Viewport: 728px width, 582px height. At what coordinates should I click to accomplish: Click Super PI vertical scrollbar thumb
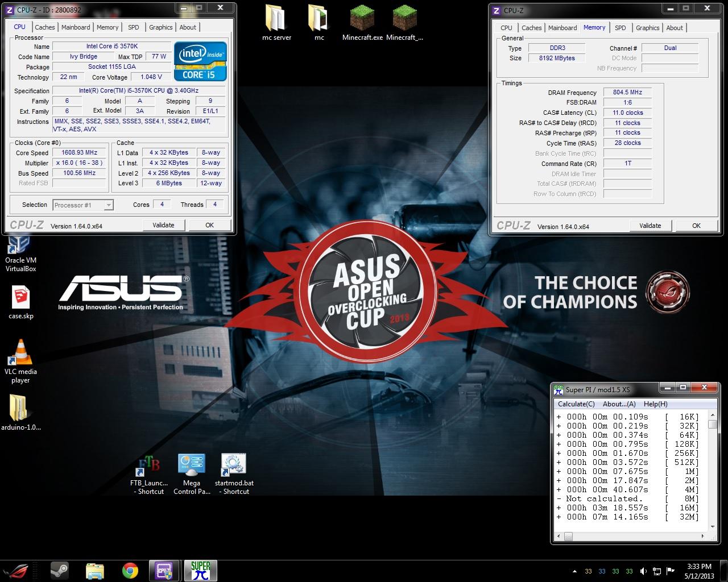(x=712, y=424)
